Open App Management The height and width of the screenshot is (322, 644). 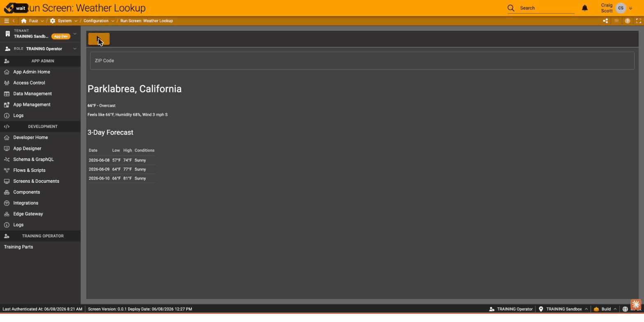[32, 105]
